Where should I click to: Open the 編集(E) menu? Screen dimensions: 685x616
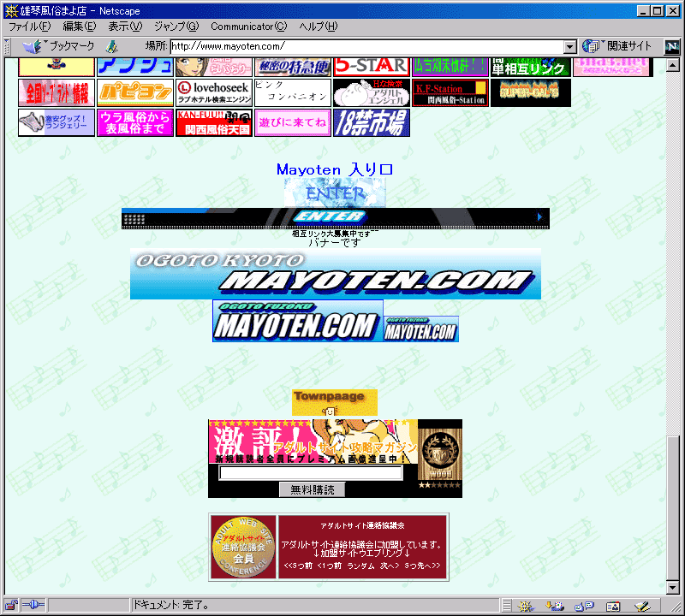80,27
